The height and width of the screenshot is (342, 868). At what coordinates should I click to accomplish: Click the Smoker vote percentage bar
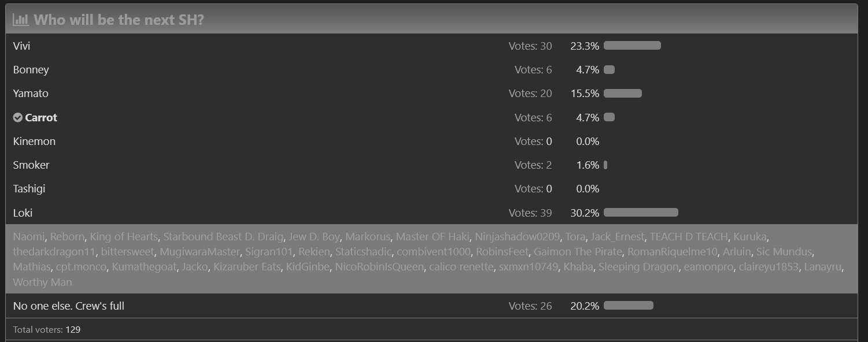(x=605, y=165)
